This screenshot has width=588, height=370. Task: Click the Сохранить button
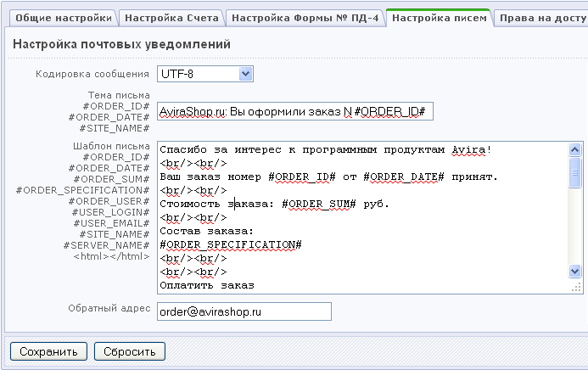click(48, 351)
